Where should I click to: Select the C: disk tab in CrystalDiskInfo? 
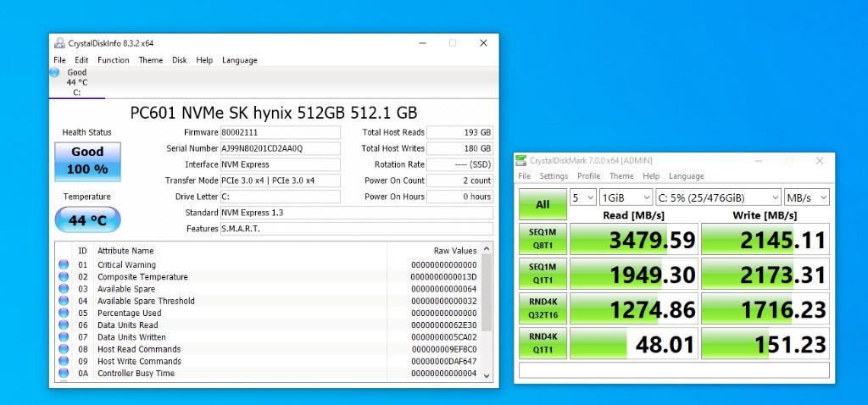pos(77,82)
